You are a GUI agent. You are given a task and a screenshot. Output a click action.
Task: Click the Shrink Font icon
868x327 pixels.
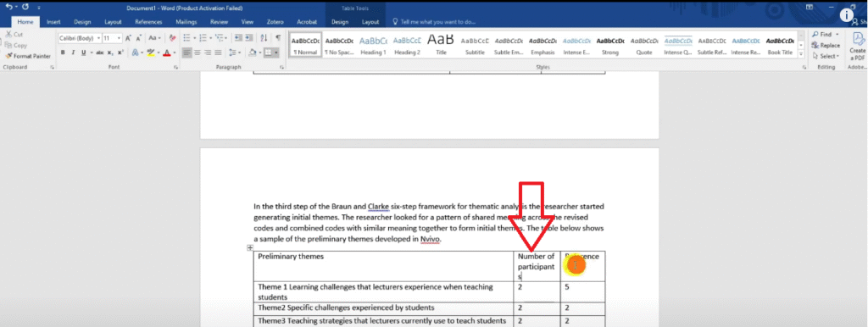click(x=138, y=38)
